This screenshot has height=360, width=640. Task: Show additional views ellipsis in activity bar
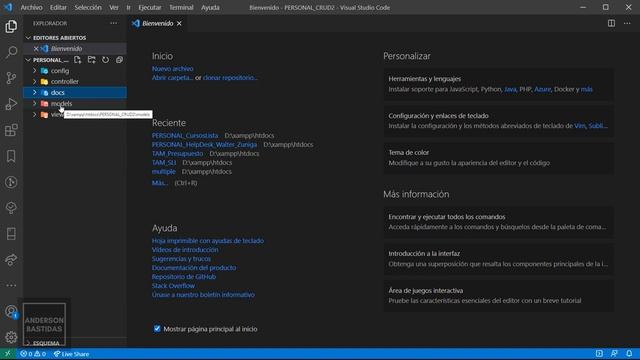(x=11, y=285)
